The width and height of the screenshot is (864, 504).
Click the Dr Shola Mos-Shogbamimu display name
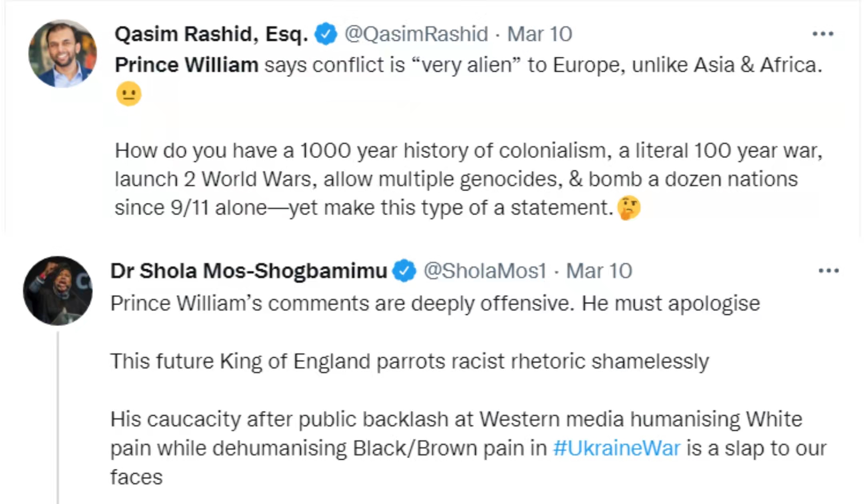click(248, 271)
